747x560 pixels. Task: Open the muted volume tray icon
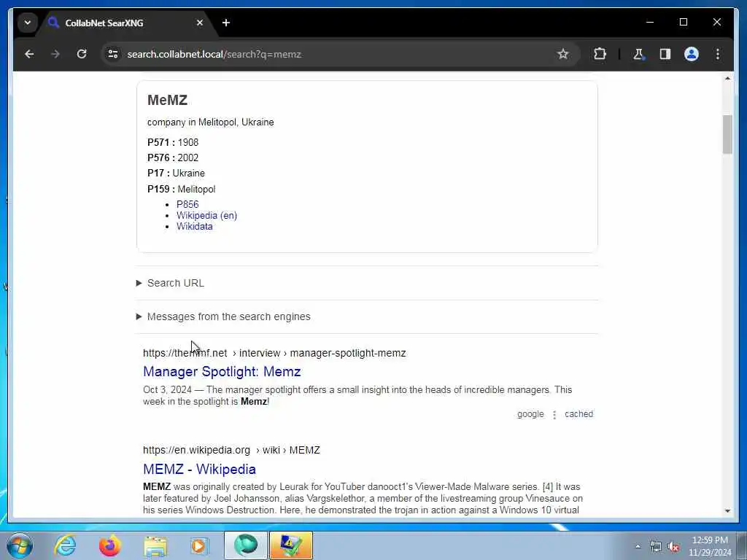coord(673,547)
